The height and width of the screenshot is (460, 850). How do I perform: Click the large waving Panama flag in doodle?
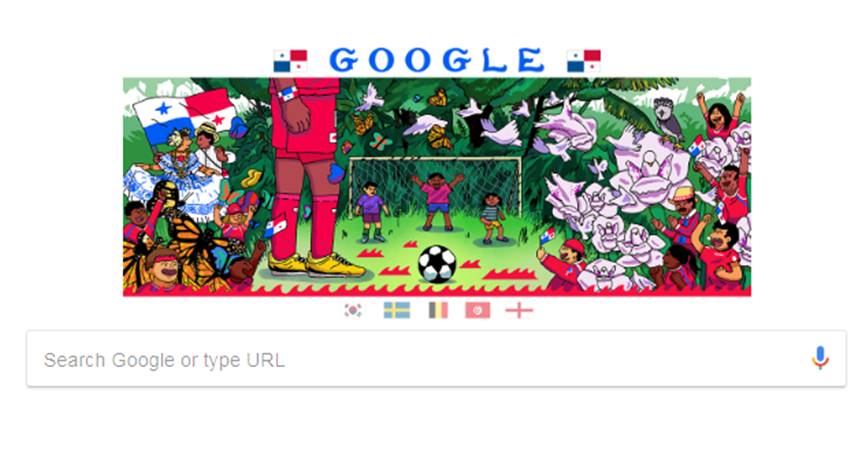pyautogui.click(x=184, y=115)
